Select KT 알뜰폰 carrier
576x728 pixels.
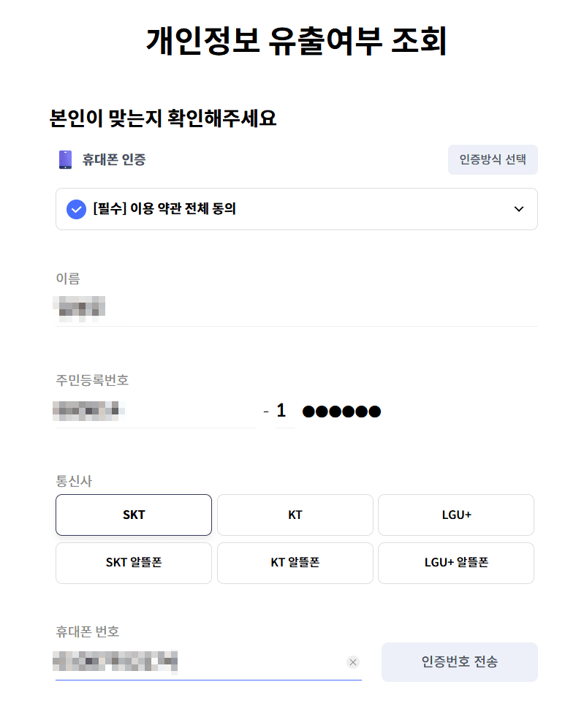tap(295, 563)
